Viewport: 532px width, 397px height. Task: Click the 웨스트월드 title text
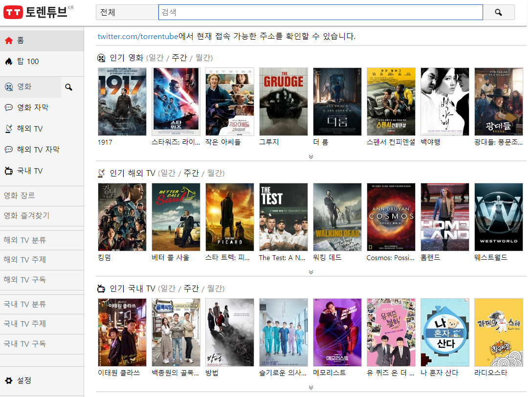coord(490,258)
